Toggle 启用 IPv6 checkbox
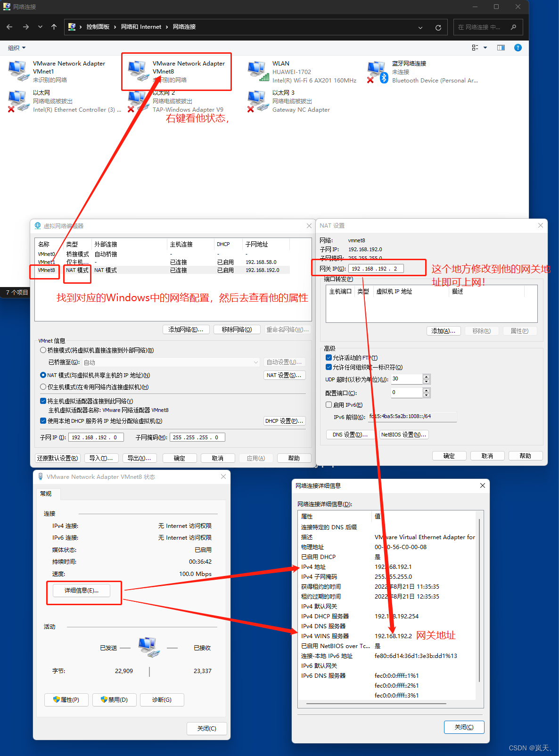 pyautogui.click(x=329, y=405)
